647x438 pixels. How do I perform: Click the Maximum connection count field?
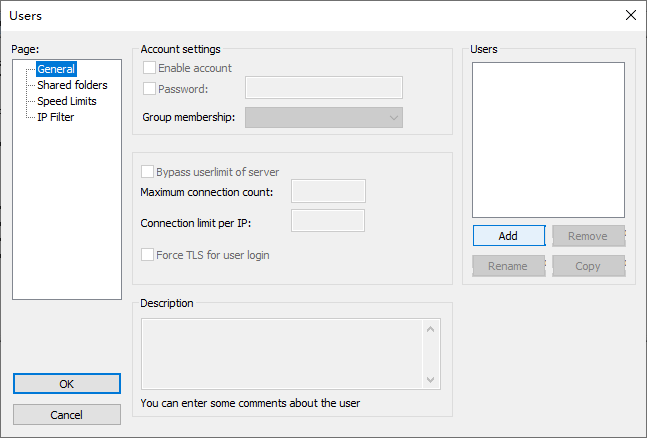tap(328, 191)
